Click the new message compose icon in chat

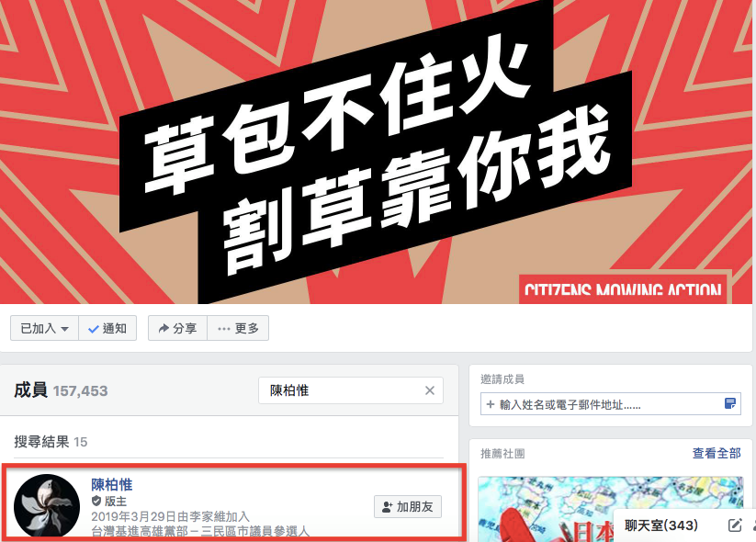tap(734, 525)
